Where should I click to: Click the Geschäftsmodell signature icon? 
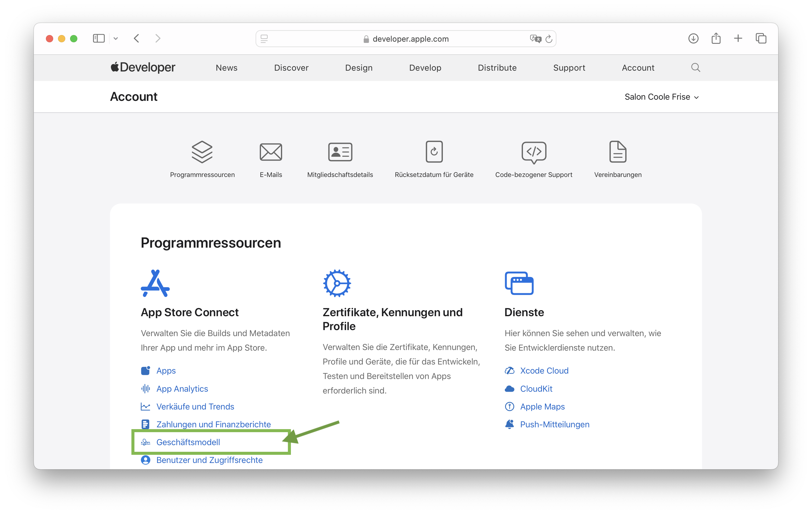(x=145, y=442)
